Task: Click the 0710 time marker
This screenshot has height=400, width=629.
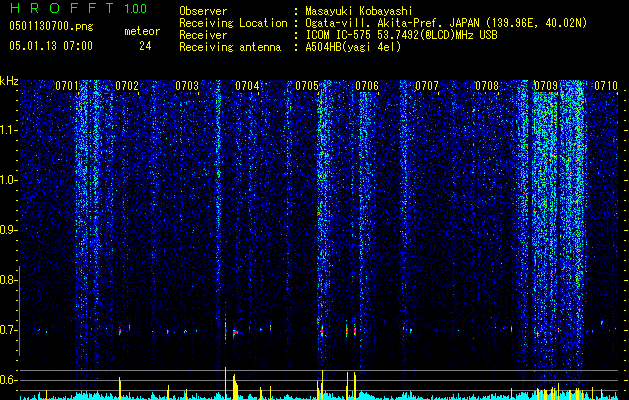Action: tap(606, 86)
